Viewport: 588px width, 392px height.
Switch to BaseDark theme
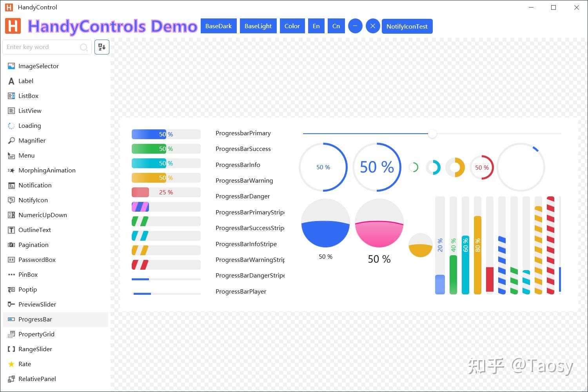click(219, 26)
